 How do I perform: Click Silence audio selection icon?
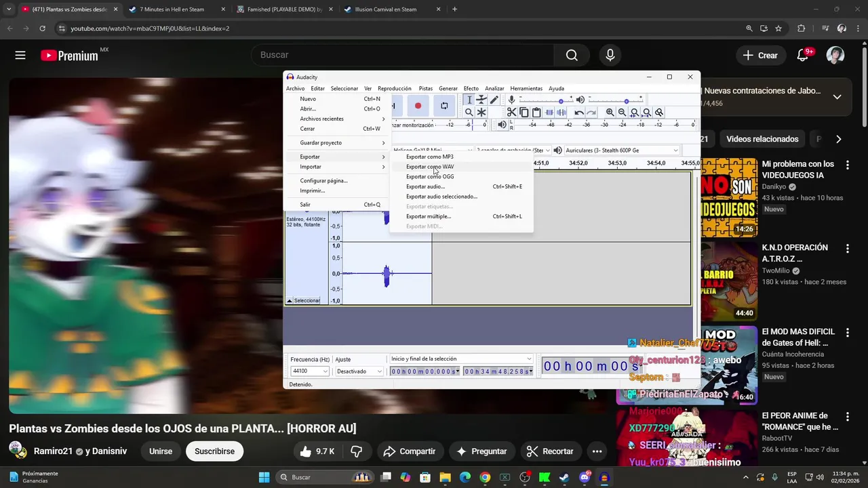[562, 113]
